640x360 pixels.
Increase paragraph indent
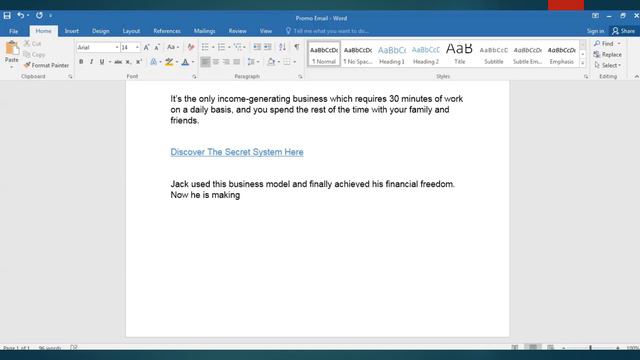coord(267,47)
